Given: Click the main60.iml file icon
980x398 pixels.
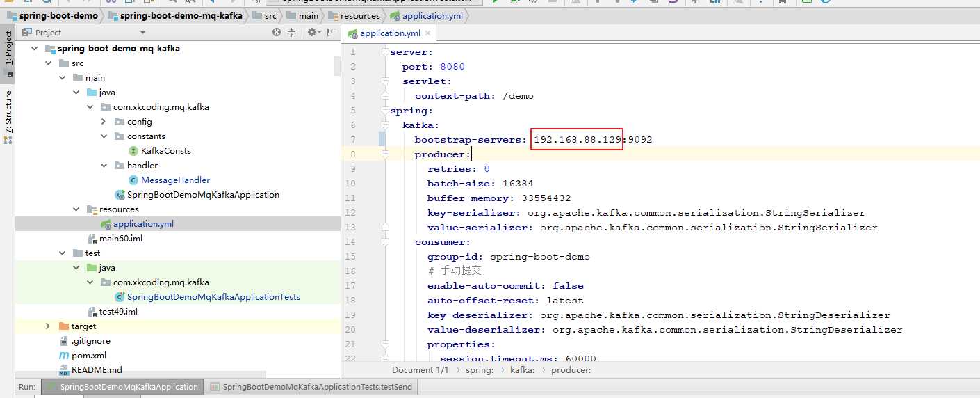Looking at the screenshot, I should (x=92, y=239).
